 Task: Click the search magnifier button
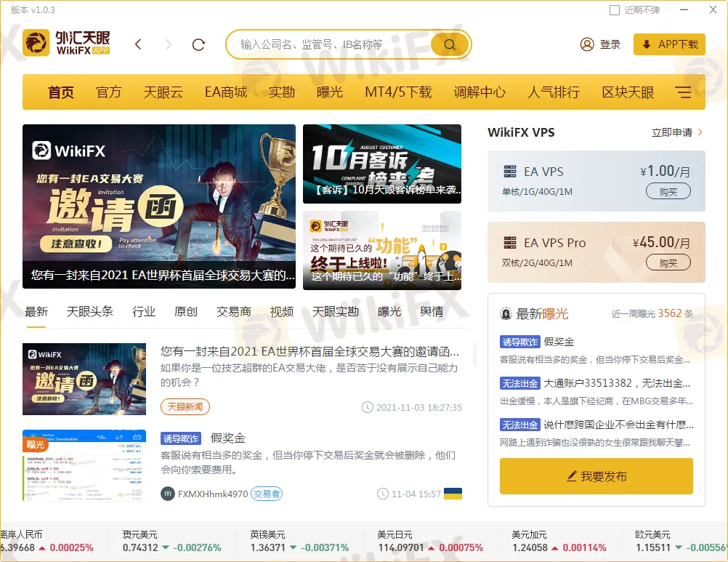(x=450, y=45)
